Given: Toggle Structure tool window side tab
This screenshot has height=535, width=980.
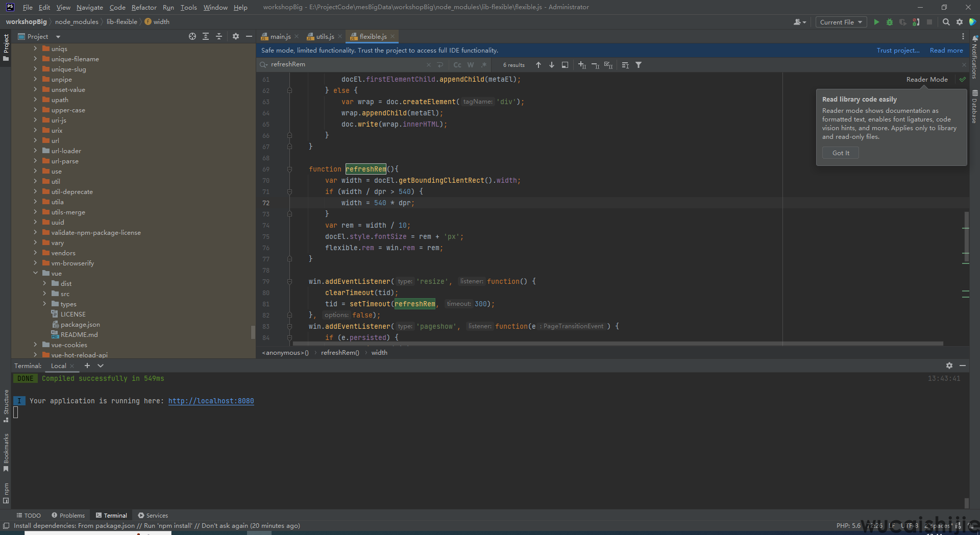Looking at the screenshot, I should pos(6,406).
